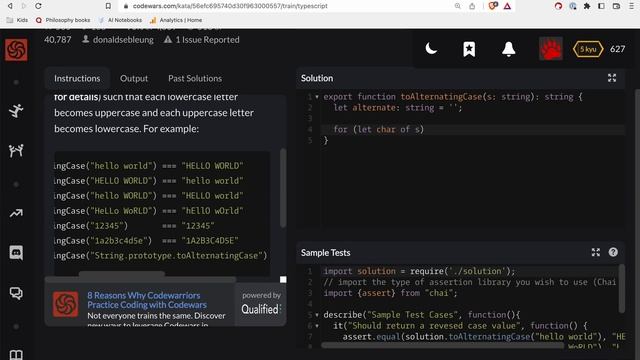This screenshot has height=360, width=640.
Task: Open the zoom magnifier icon in address bar
Action: point(458,6)
